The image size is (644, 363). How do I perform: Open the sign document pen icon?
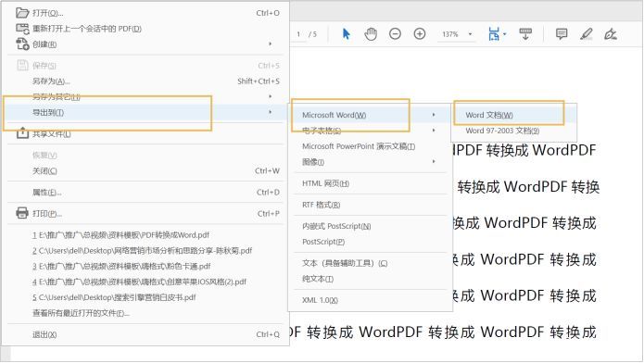coord(611,34)
